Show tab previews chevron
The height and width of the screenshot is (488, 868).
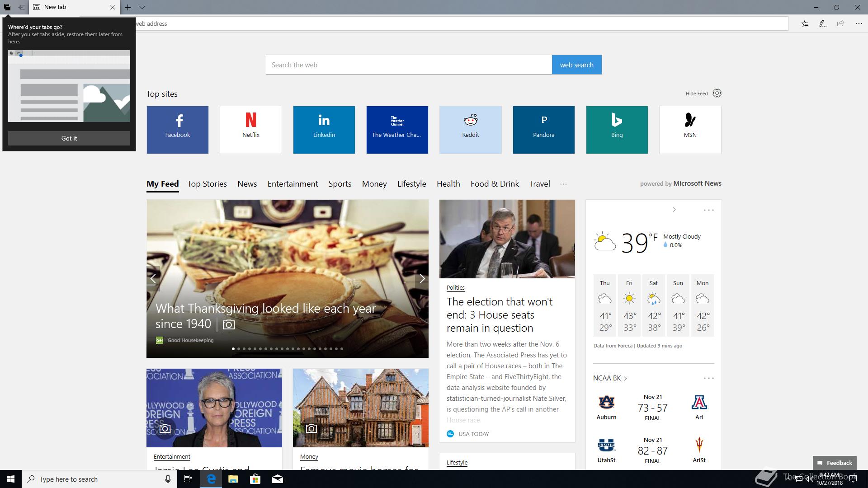[x=142, y=7]
